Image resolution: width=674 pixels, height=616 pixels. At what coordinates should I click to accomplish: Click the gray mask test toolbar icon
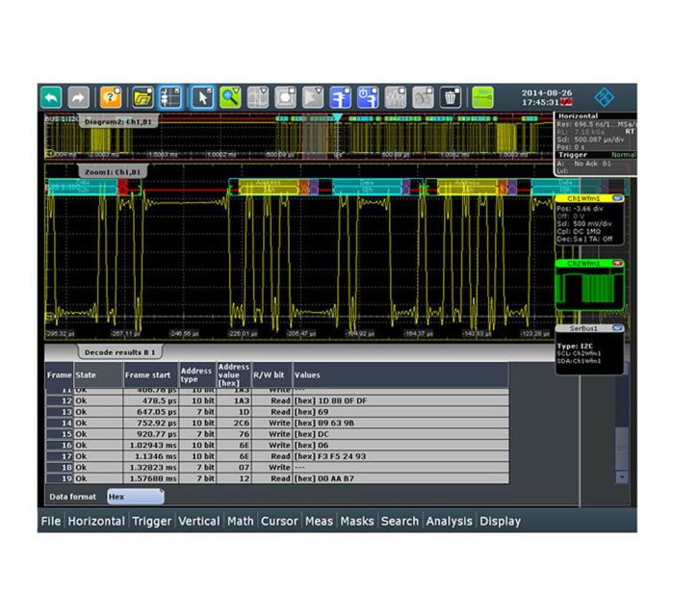point(285,97)
